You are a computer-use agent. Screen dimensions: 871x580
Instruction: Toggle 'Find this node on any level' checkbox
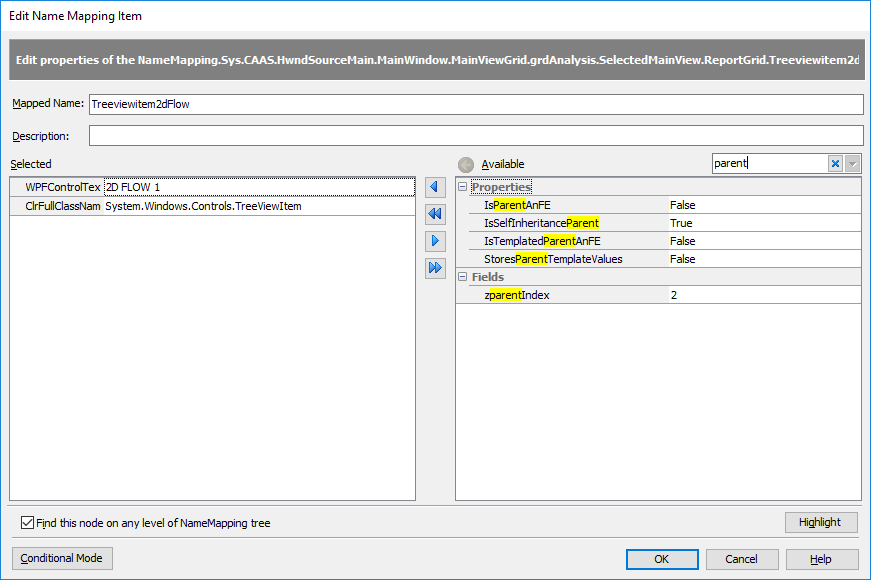click(x=27, y=523)
